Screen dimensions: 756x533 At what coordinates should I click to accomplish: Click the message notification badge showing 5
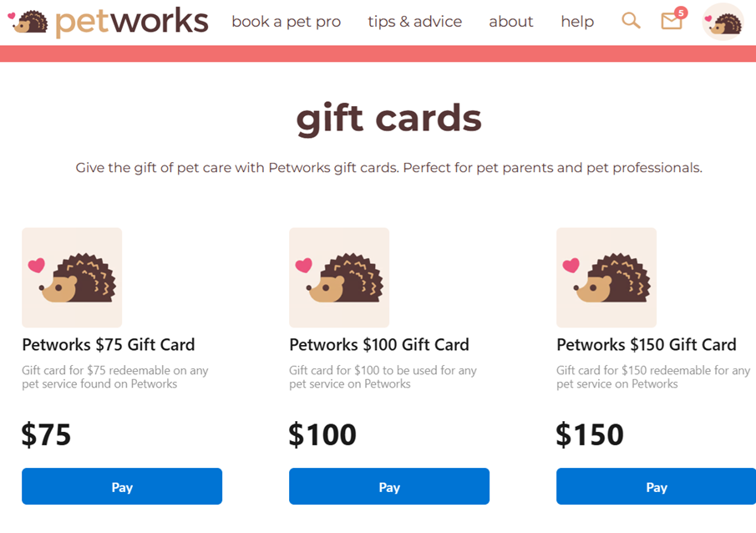pos(681,13)
